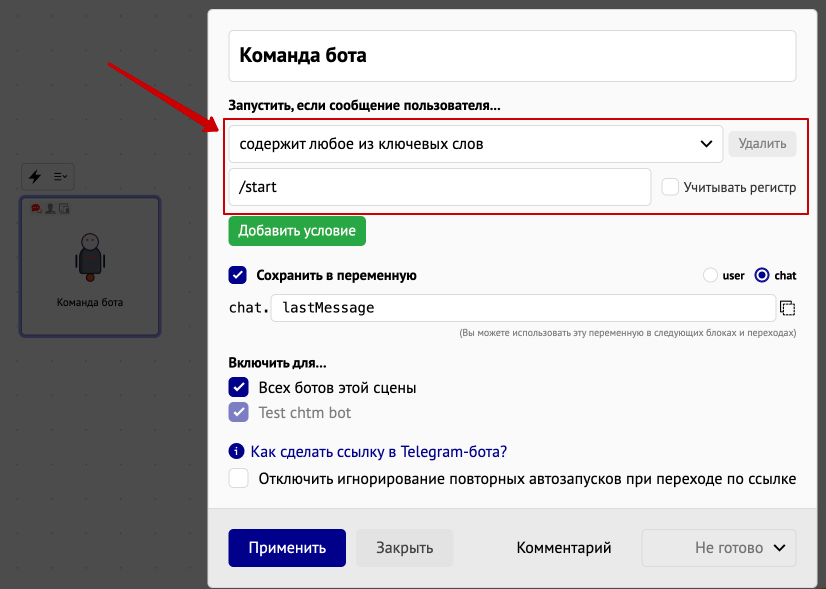Click the /start keyword input field
Image resolution: width=826 pixels, height=589 pixels.
[x=440, y=187]
